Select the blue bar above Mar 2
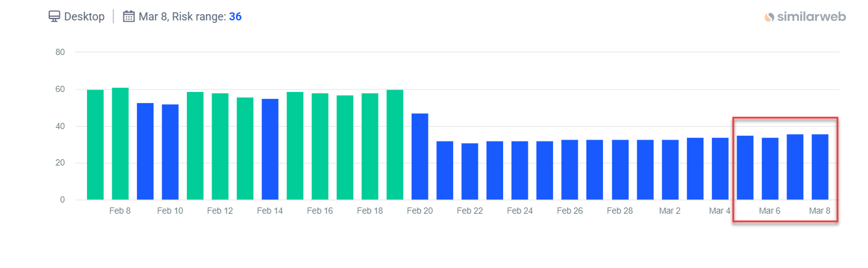Viewport: 868px width, 268px height. coord(669,170)
